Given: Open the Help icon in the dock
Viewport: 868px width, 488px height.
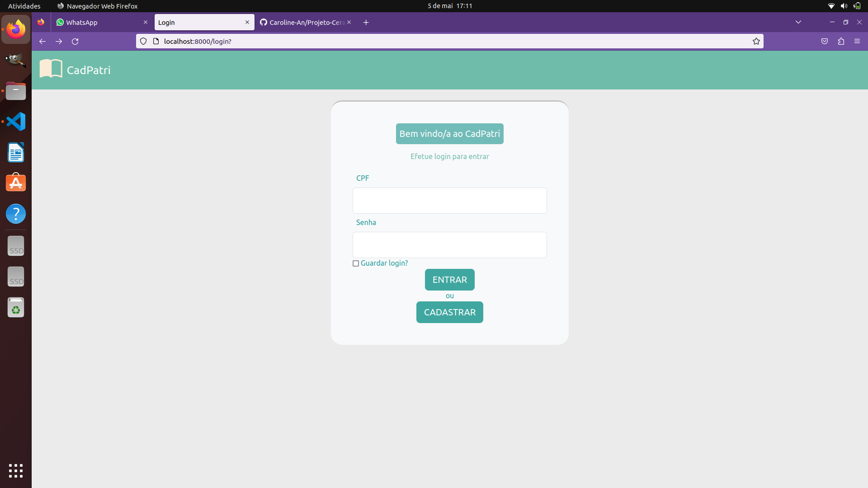Looking at the screenshot, I should [x=16, y=214].
